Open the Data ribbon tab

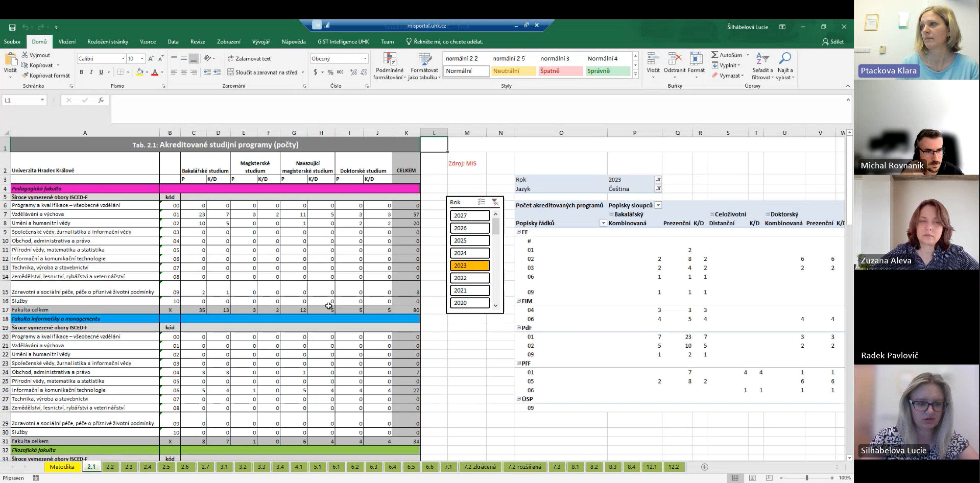173,42
